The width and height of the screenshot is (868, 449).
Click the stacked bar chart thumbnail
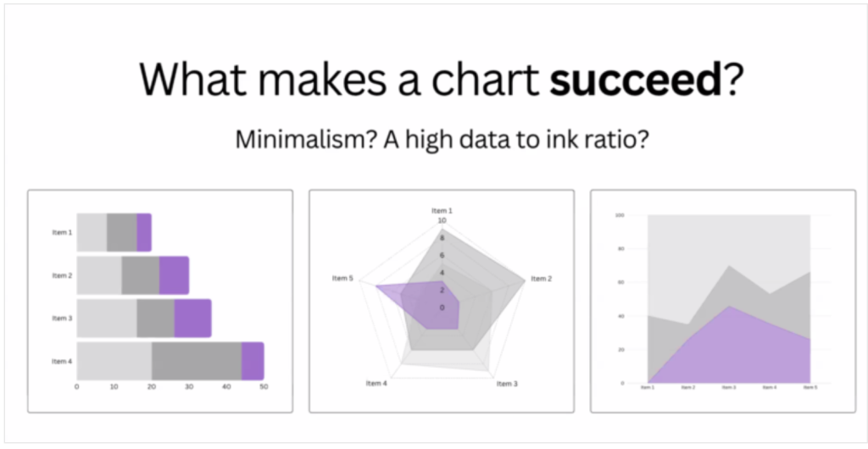(160, 301)
